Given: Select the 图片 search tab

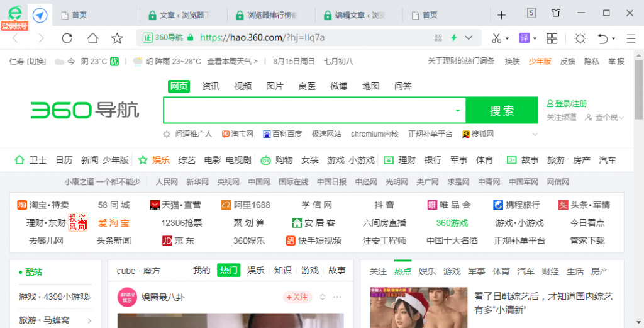Looking at the screenshot, I should pos(275,86).
